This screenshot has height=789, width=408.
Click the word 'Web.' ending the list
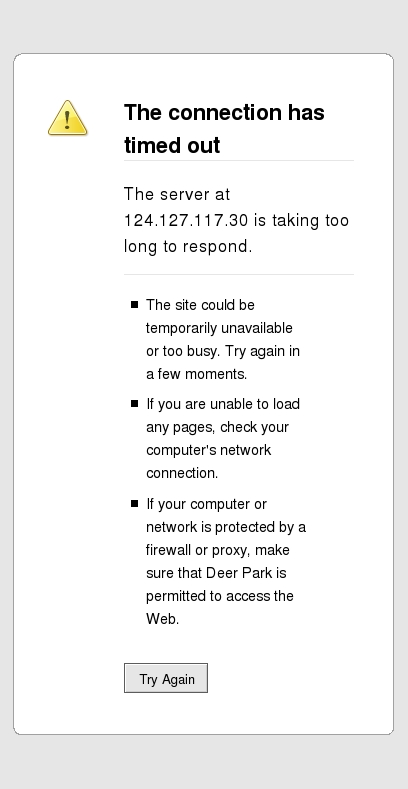162,619
